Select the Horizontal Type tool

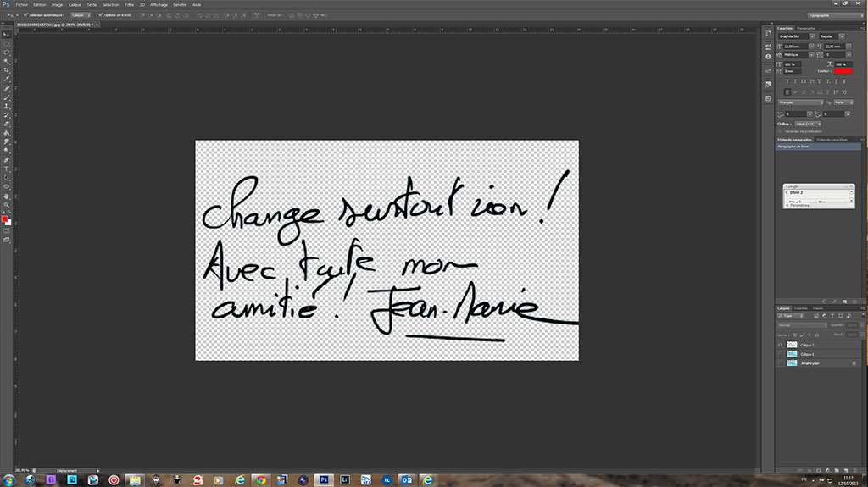(x=7, y=169)
